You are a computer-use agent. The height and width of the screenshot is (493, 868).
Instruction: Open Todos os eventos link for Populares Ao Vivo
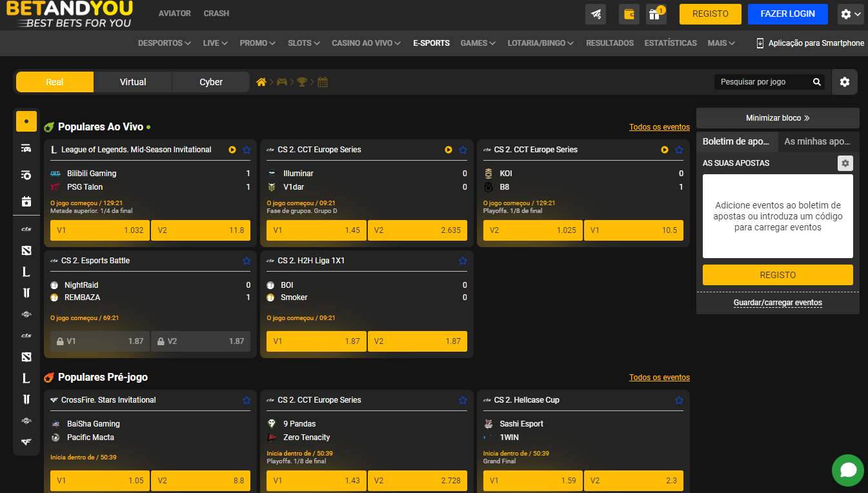(x=659, y=127)
